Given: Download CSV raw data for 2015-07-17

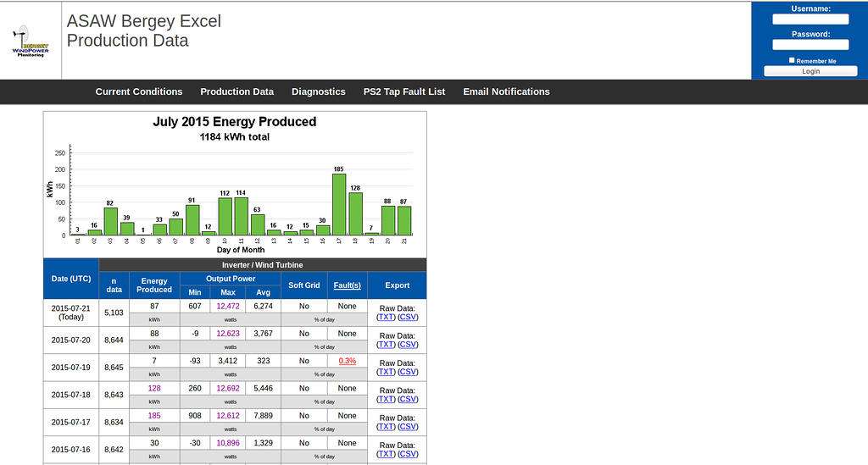Looking at the screenshot, I should tap(408, 427).
